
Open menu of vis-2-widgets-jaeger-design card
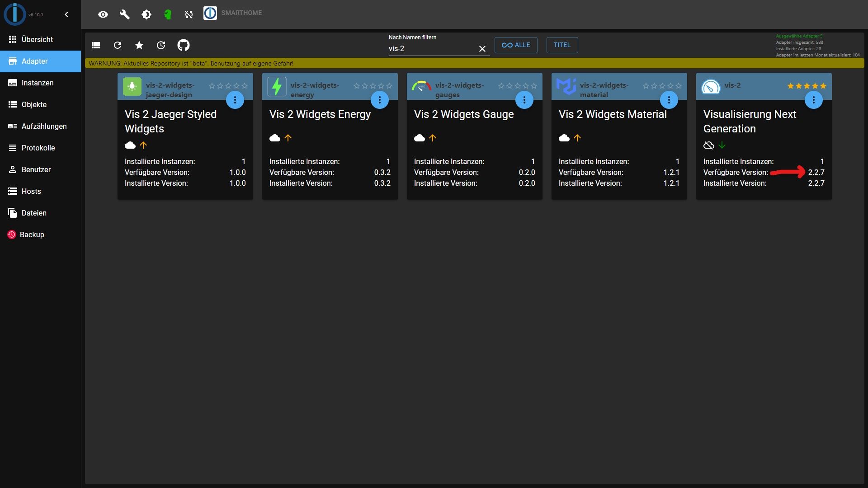[x=235, y=100]
